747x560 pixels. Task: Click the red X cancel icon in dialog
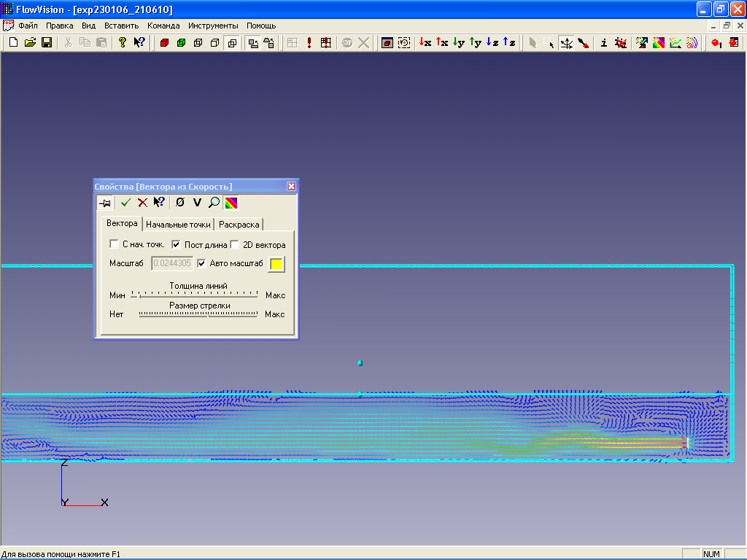(x=142, y=203)
